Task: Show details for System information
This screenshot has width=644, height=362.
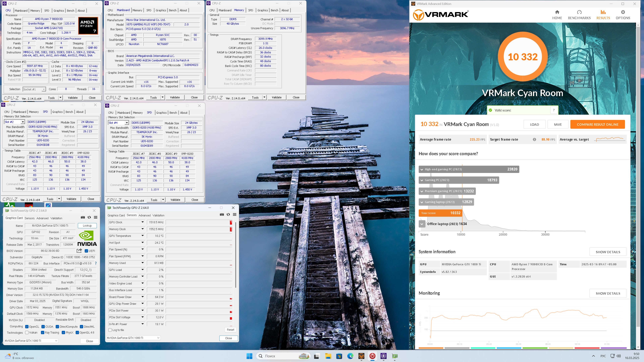Action: pos(608,252)
